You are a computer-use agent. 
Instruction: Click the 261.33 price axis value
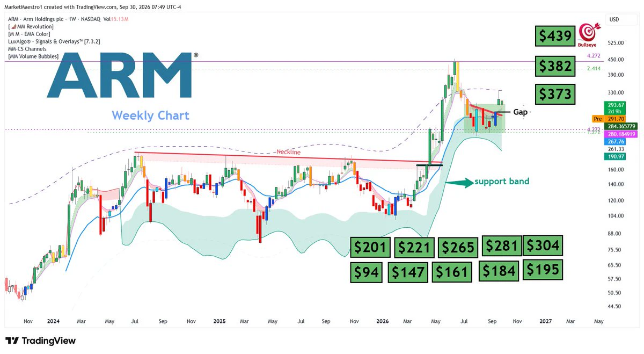pos(616,149)
